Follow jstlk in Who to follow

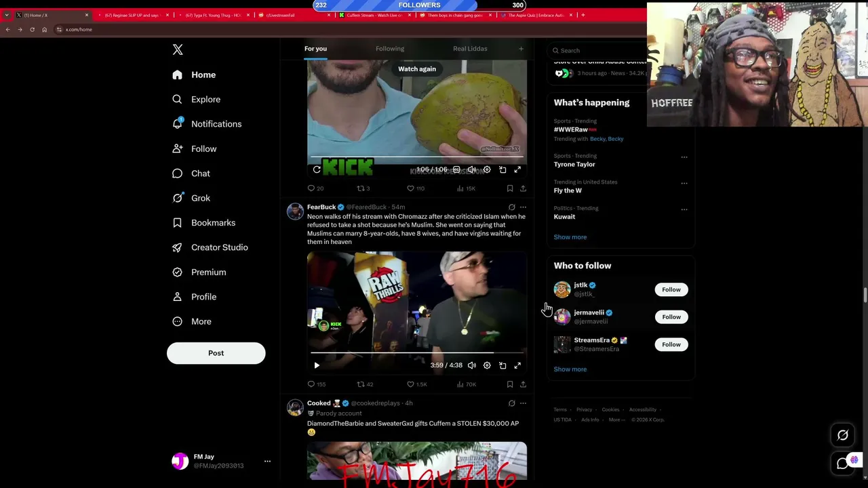[x=671, y=289]
